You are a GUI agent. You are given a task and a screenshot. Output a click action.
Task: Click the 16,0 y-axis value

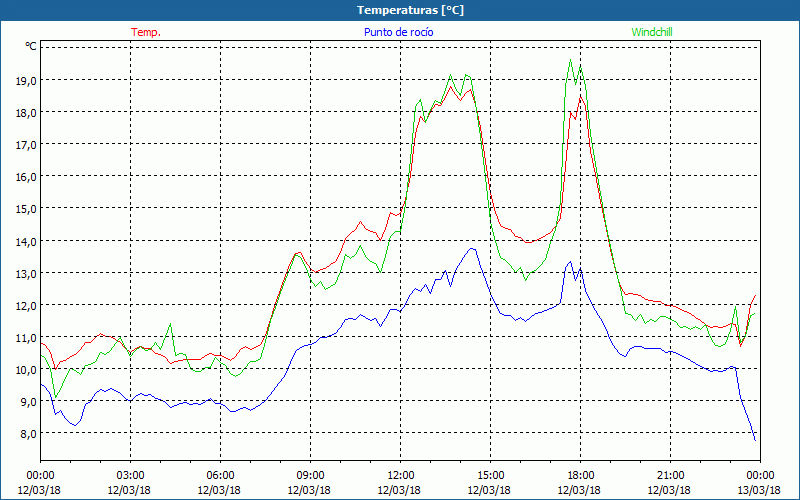(26, 177)
